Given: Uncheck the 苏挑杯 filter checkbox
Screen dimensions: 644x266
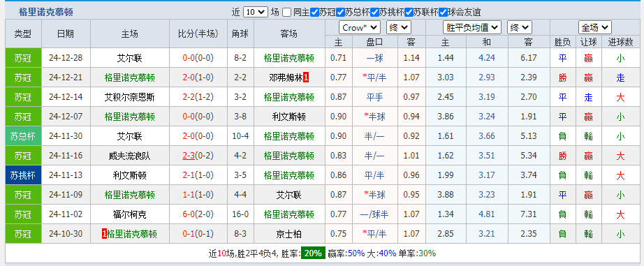Looking at the screenshot, I should (374, 13).
